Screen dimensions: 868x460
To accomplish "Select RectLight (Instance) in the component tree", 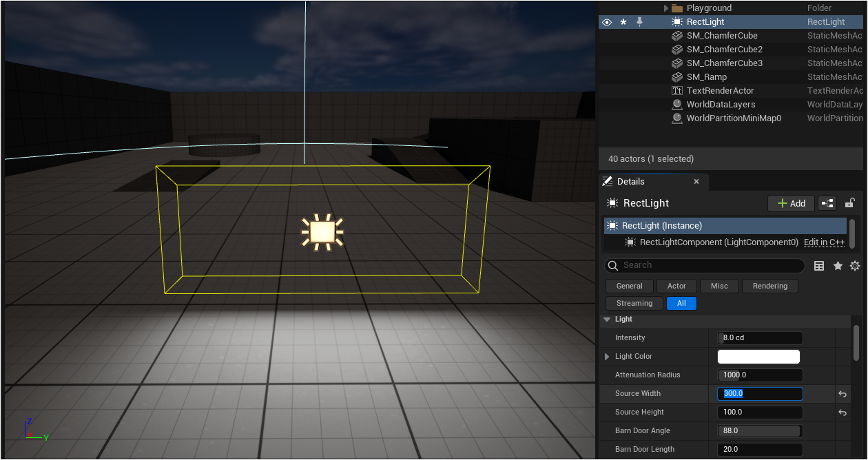I will [x=725, y=226].
